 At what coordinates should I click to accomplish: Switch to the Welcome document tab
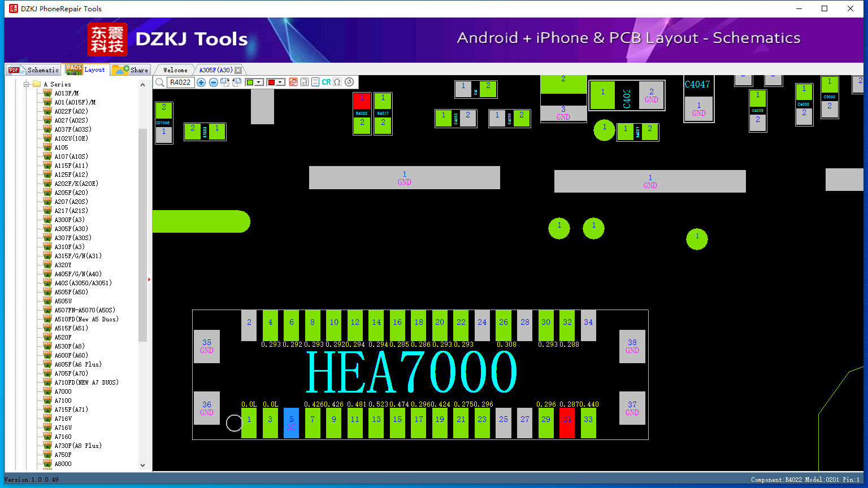point(175,70)
